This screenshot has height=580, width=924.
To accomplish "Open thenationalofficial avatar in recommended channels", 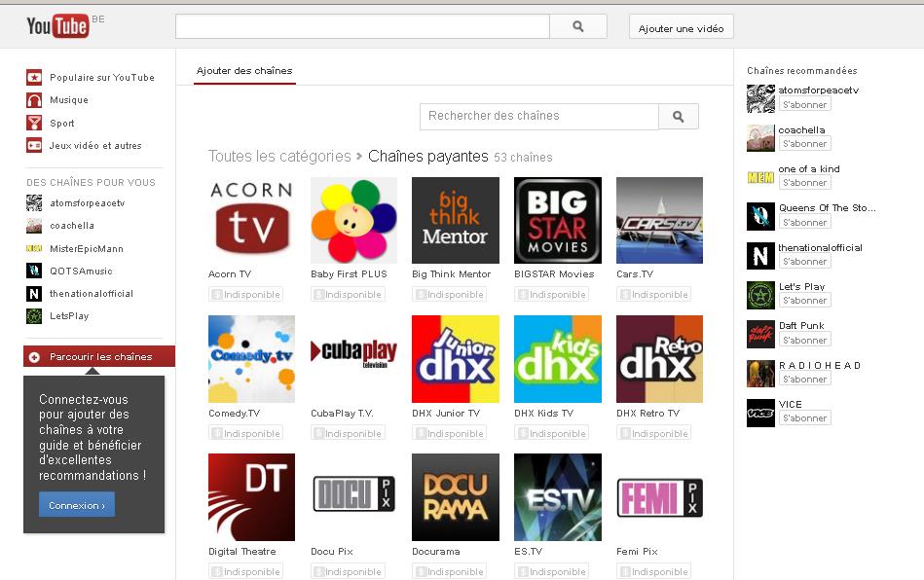I will (x=760, y=256).
